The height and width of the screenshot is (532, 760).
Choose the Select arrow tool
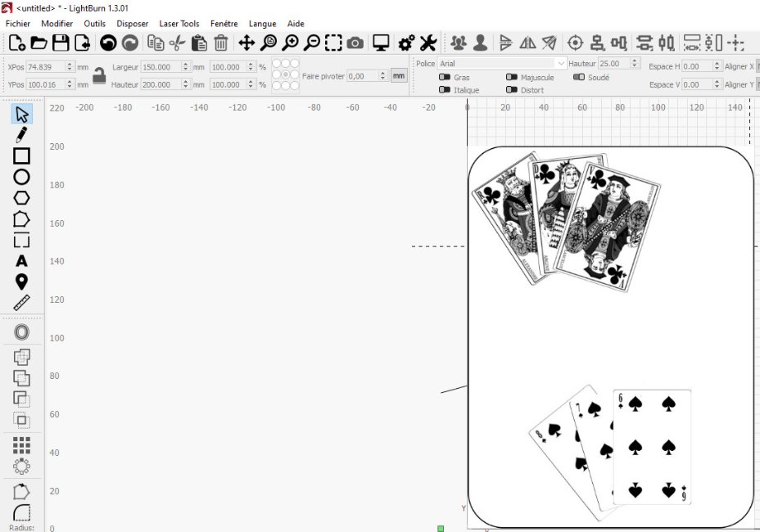pyautogui.click(x=21, y=114)
